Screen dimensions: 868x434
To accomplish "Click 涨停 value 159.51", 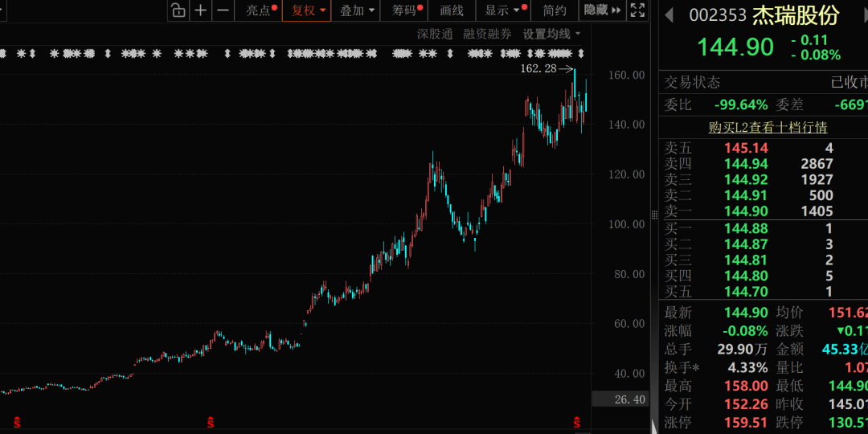I will point(746,423).
